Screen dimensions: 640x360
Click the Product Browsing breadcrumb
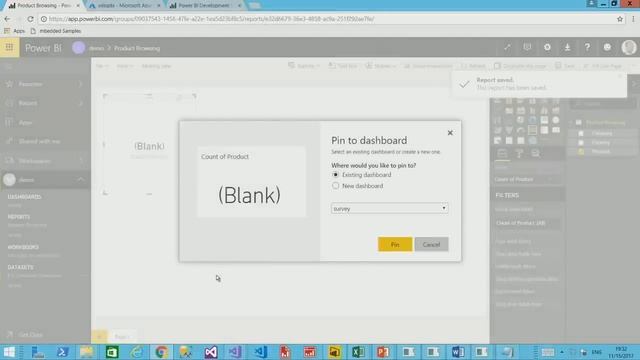pyautogui.click(x=137, y=48)
